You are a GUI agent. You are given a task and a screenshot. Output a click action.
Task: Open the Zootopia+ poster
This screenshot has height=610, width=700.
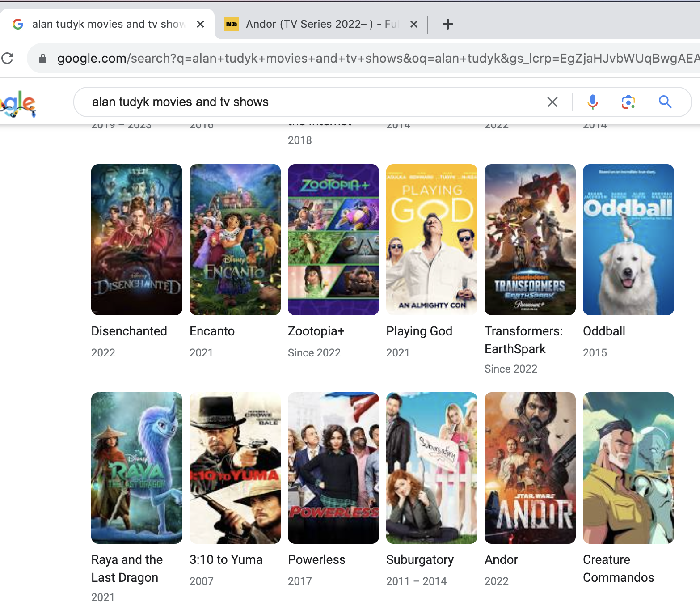[333, 240]
